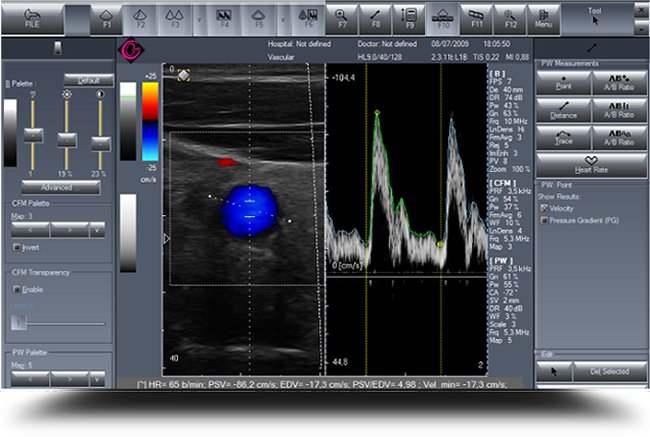Select the PW Point measurement tool

coord(562,82)
